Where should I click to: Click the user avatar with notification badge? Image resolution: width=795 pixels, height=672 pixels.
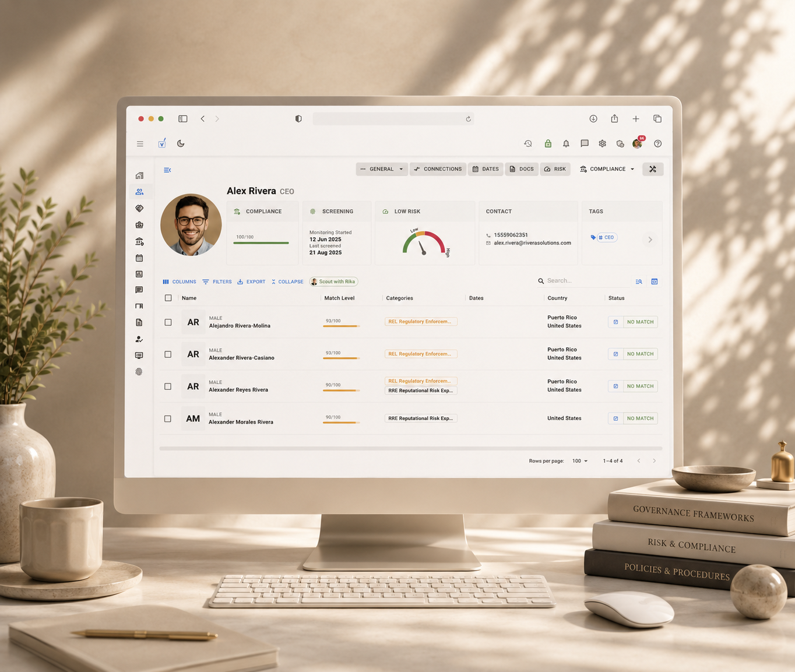pos(638,143)
